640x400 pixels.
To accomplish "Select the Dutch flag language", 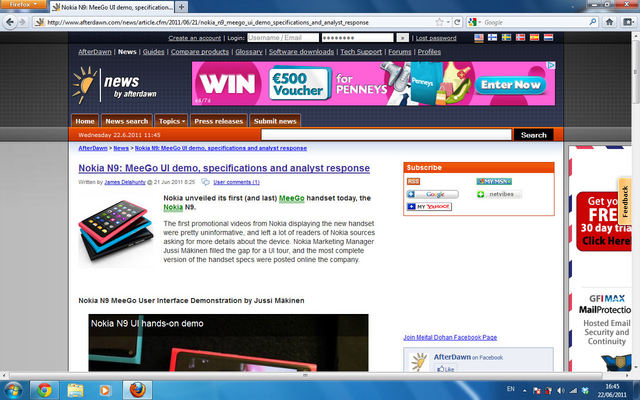I will [x=548, y=38].
